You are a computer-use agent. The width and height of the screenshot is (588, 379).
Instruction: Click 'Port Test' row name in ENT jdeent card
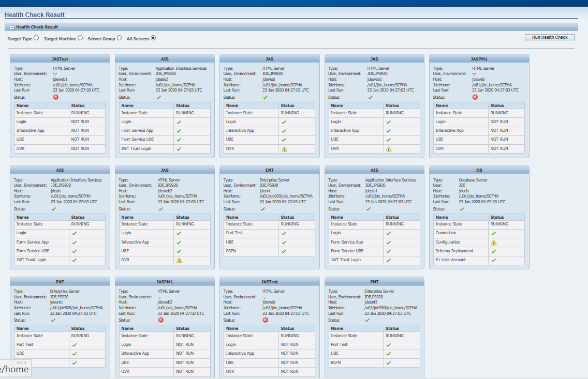[234, 233]
